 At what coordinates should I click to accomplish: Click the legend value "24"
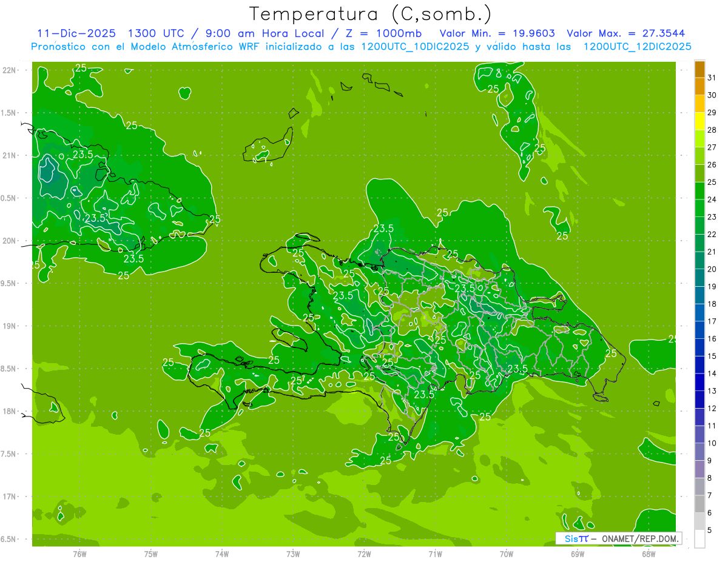[x=712, y=199]
